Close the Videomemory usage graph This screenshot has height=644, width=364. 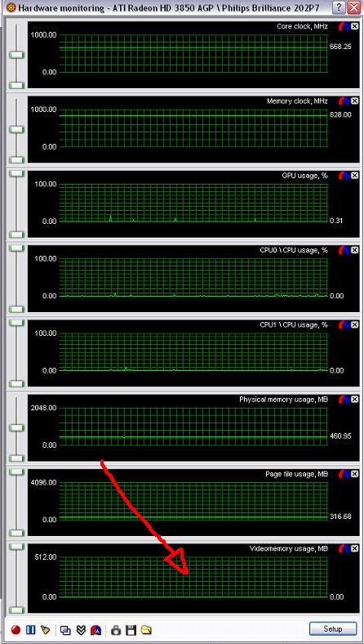[354, 548]
